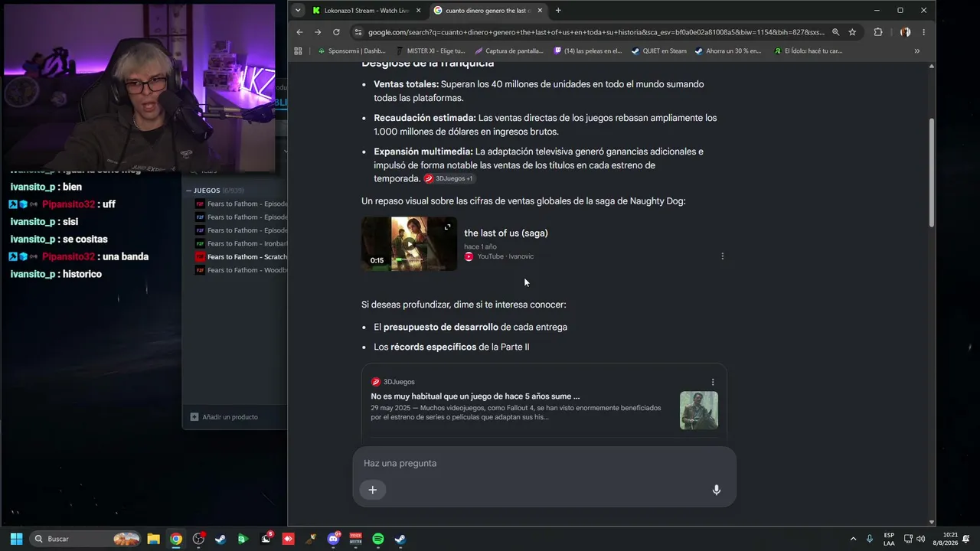This screenshot has width=980, height=551.
Task: Click the microphone icon in system tray
Action: [x=870, y=539]
